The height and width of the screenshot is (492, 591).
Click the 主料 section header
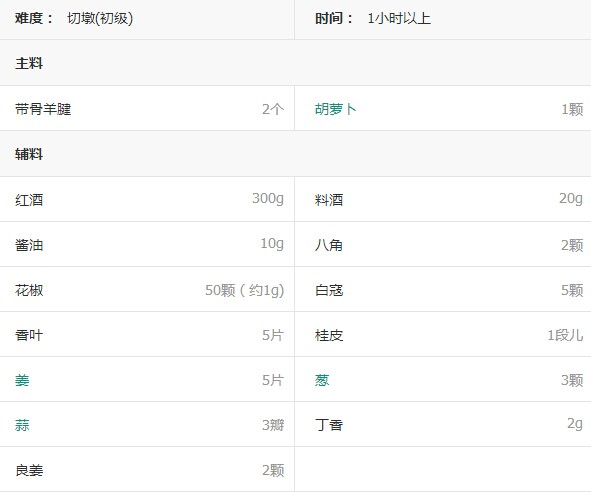point(29,63)
